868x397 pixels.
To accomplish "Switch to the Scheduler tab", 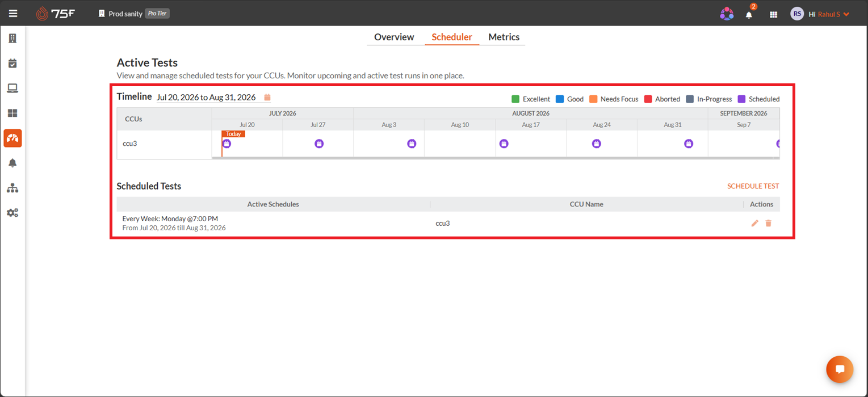I will click(452, 37).
